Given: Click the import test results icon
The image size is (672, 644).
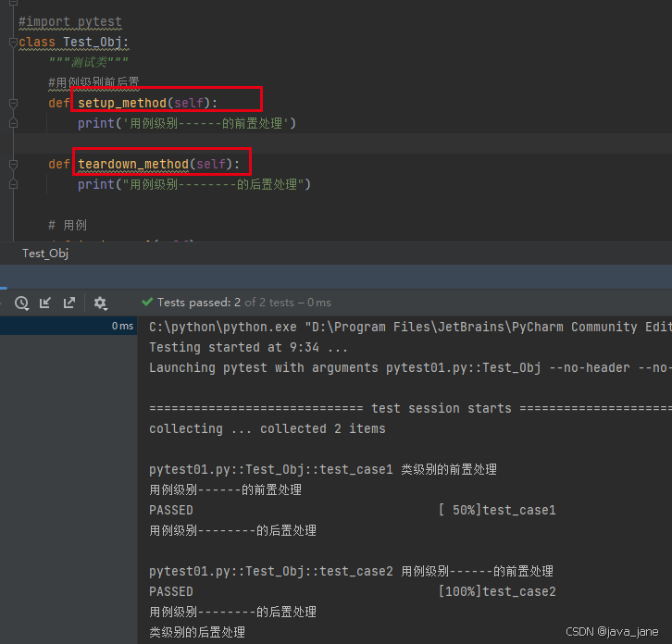Looking at the screenshot, I should pyautogui.click(x=45, y=303).
